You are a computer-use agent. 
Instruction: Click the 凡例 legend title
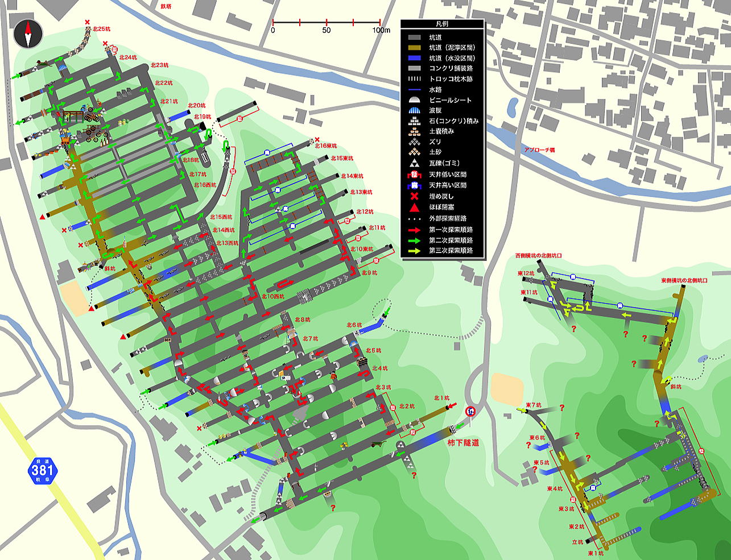pyautogui.click(x=442, y=24)
